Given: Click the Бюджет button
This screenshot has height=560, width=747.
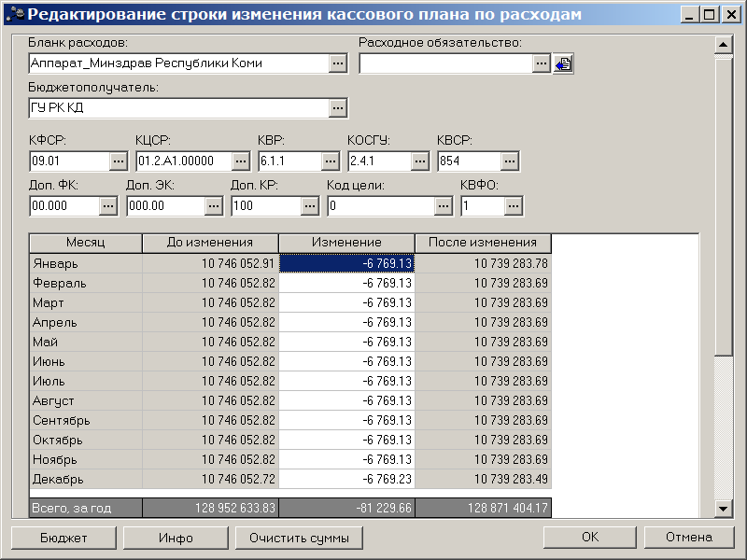Looking at the screenshot, I should click(63, 538).
